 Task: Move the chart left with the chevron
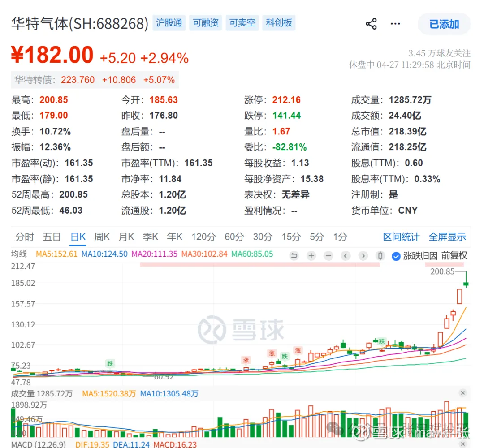pos(346,255)
